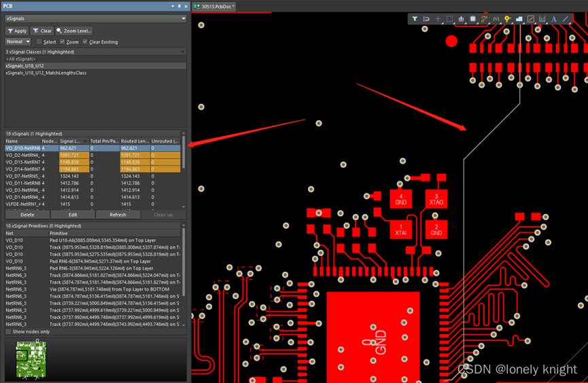Viewport: 588px width, 383px height.
Task: Select the place line tool
Action: 566,19
